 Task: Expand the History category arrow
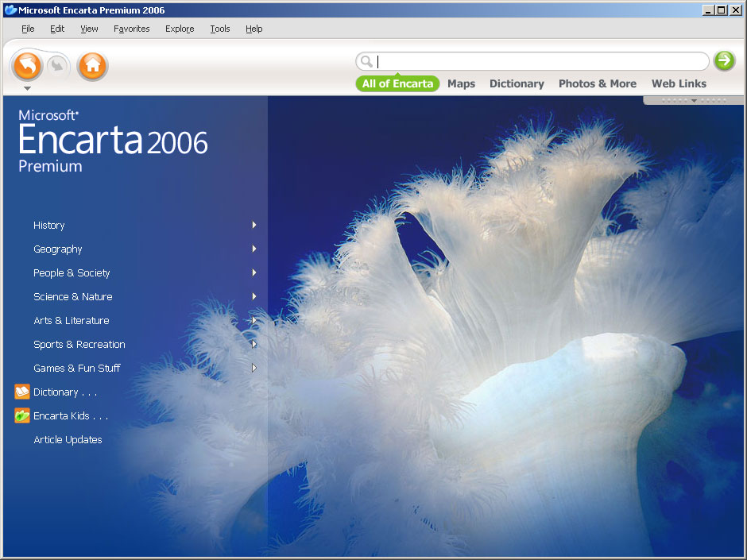click(254, 225)
